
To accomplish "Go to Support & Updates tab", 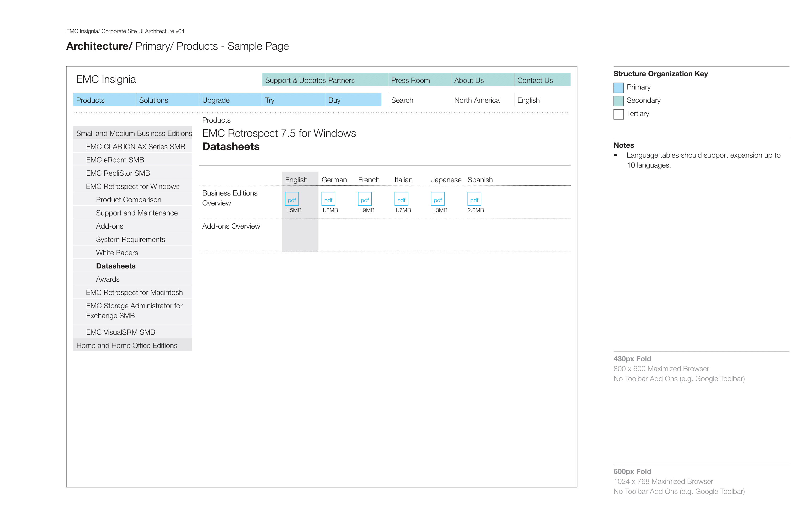I will (294, 80).
